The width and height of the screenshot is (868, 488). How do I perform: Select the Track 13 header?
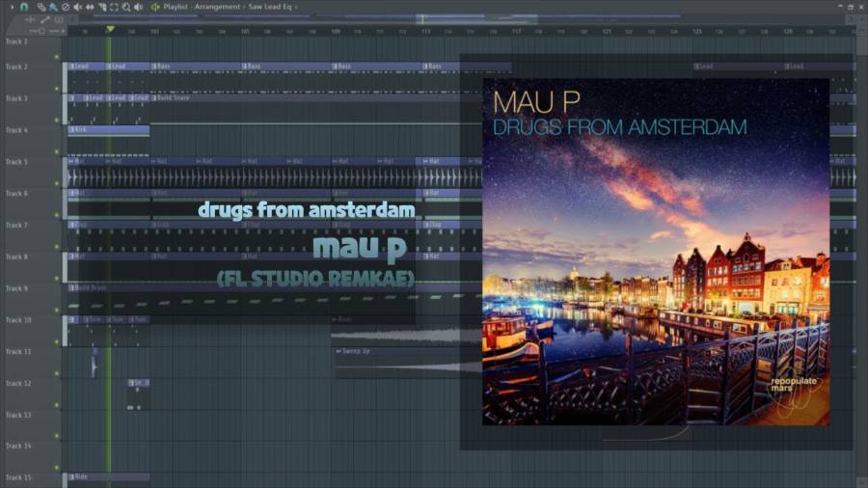(32, 424)
